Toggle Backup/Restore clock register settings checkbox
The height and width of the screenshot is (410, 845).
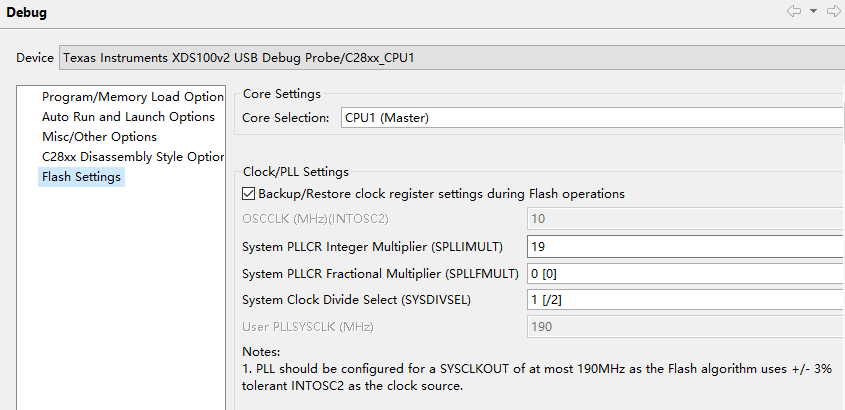point(249,193)
